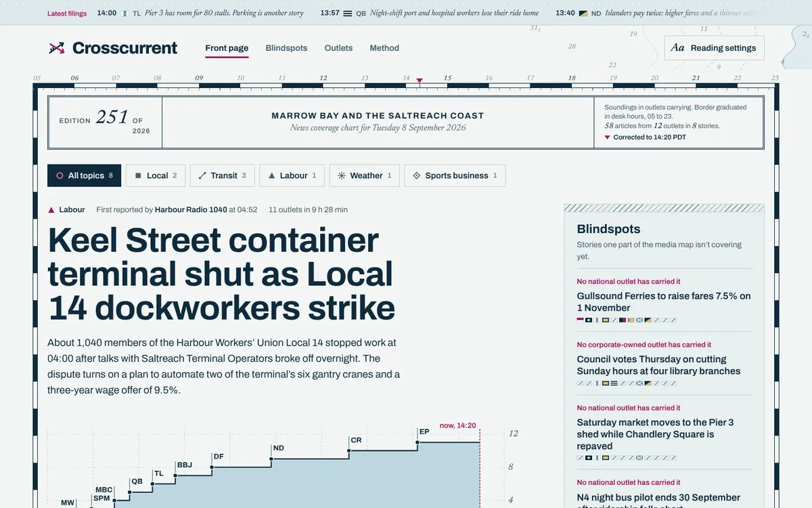This screenshot has width=812, height=508.
Task: Open Gullsound Ferries fare rise story
Action: (664, 302)
